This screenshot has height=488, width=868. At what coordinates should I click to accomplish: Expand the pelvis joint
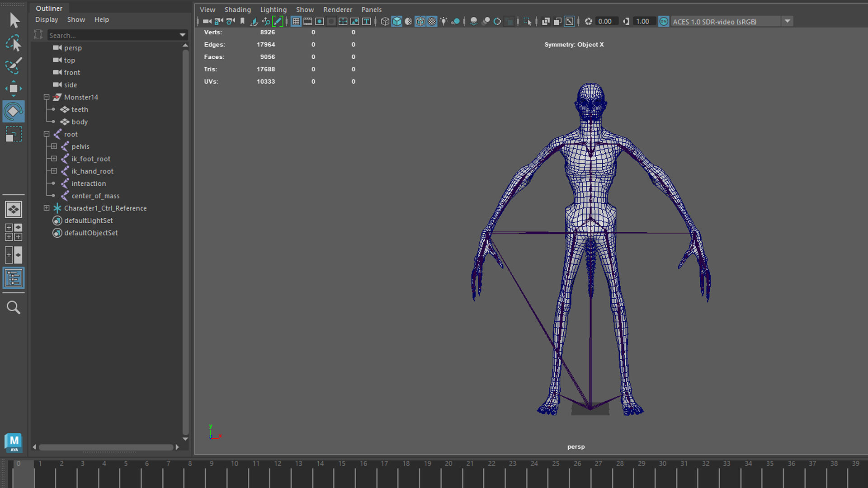click(x=54, y=146)
